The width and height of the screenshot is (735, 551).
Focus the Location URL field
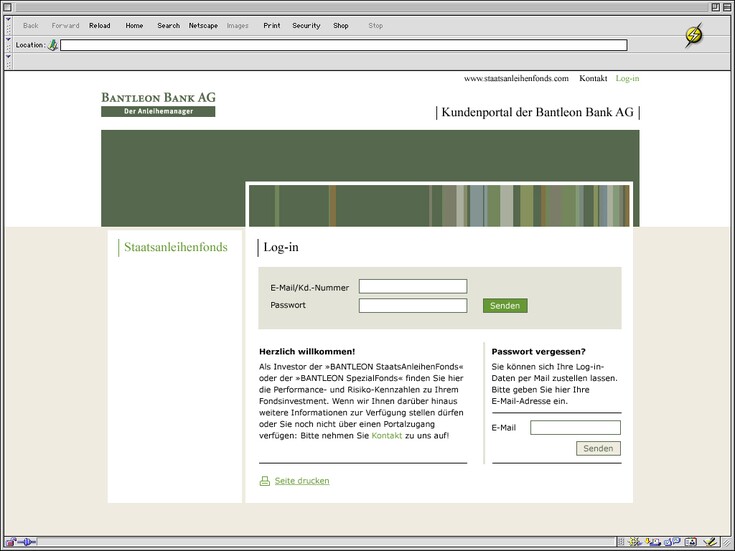tap(344, 45)
